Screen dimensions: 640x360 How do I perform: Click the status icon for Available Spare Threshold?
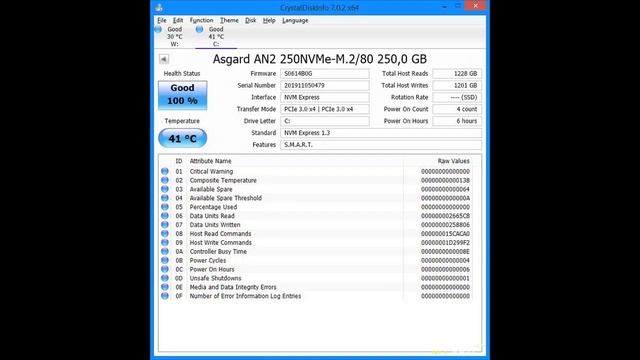[165, 198]
